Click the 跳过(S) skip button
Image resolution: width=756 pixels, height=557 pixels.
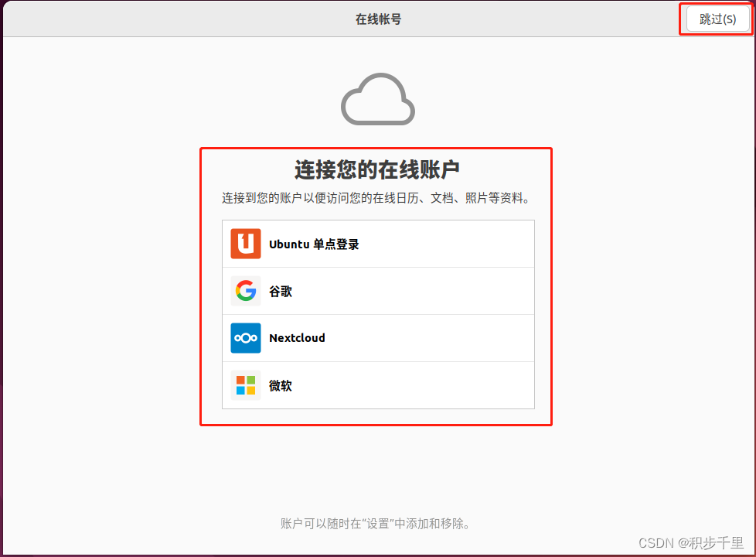point(717,19)
